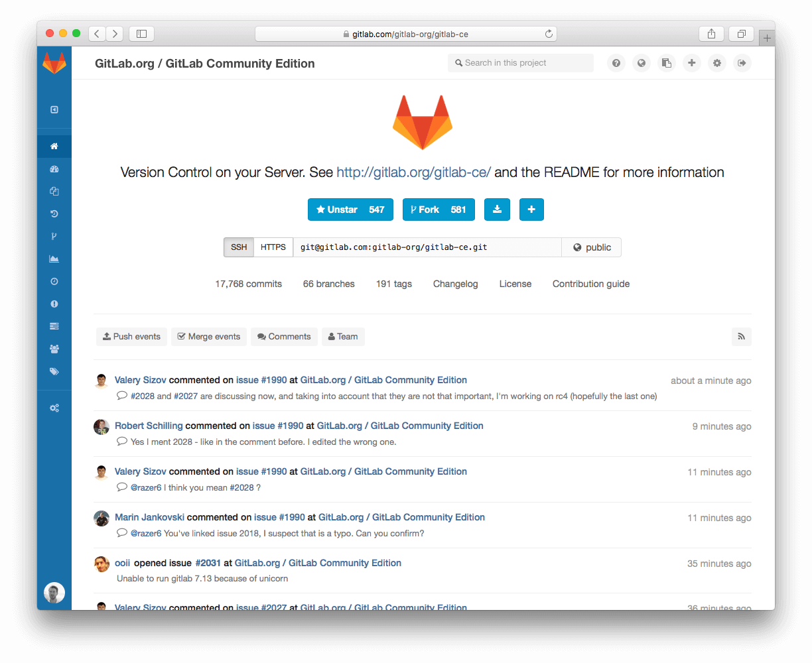812x663 pixels.
Task: Toggle the Push events activity filter
Action: click(131, 336)
